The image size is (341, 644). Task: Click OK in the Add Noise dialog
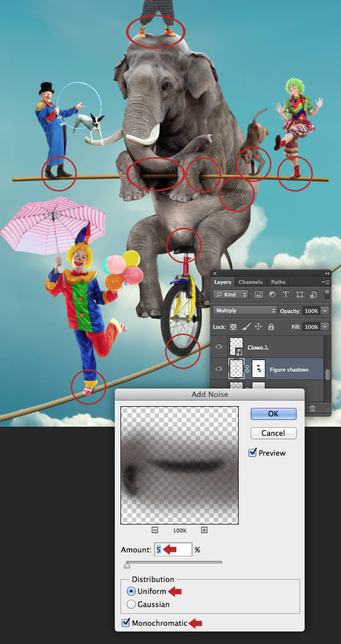pos(273,414)
